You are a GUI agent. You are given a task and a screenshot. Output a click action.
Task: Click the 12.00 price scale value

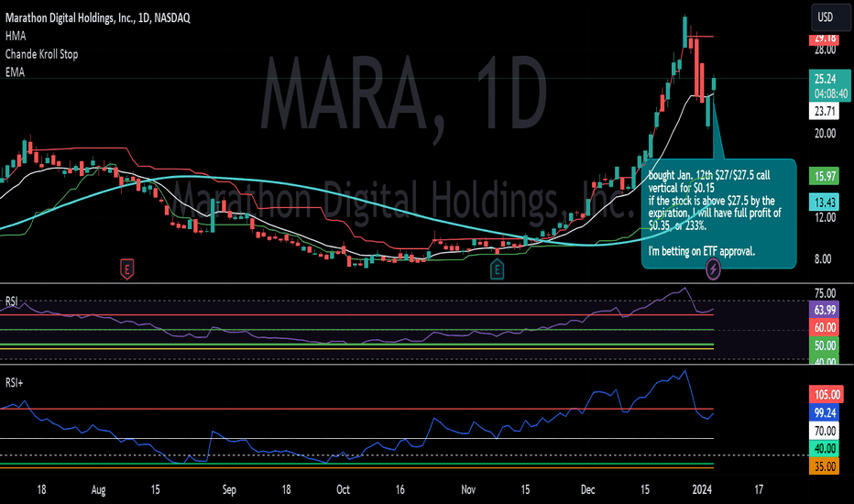click(x=825, y=217)
